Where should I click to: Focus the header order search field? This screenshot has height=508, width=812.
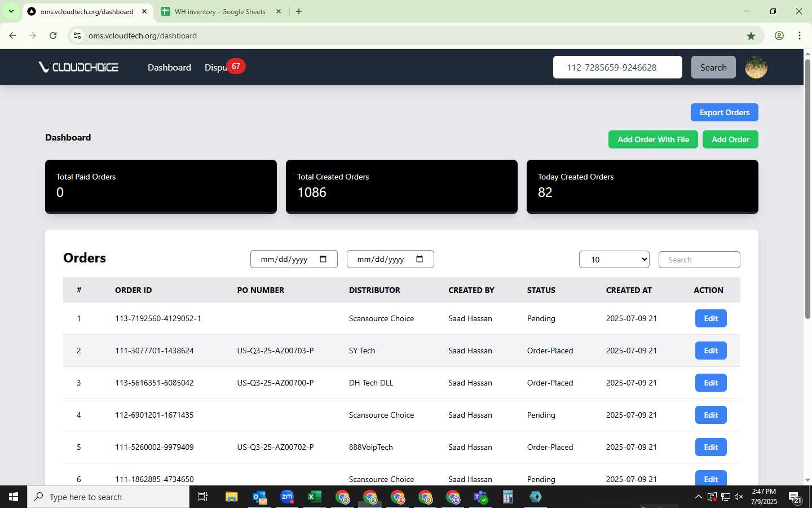[617, 67]
